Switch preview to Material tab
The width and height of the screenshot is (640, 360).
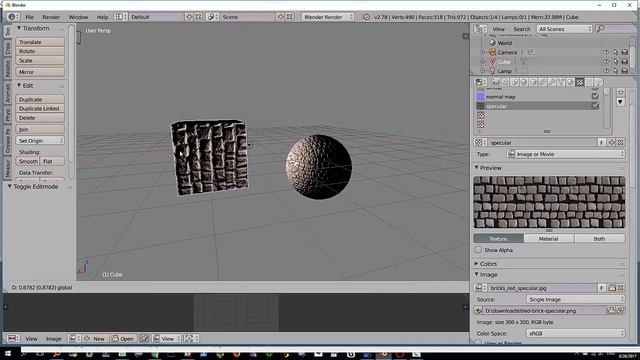549,238
